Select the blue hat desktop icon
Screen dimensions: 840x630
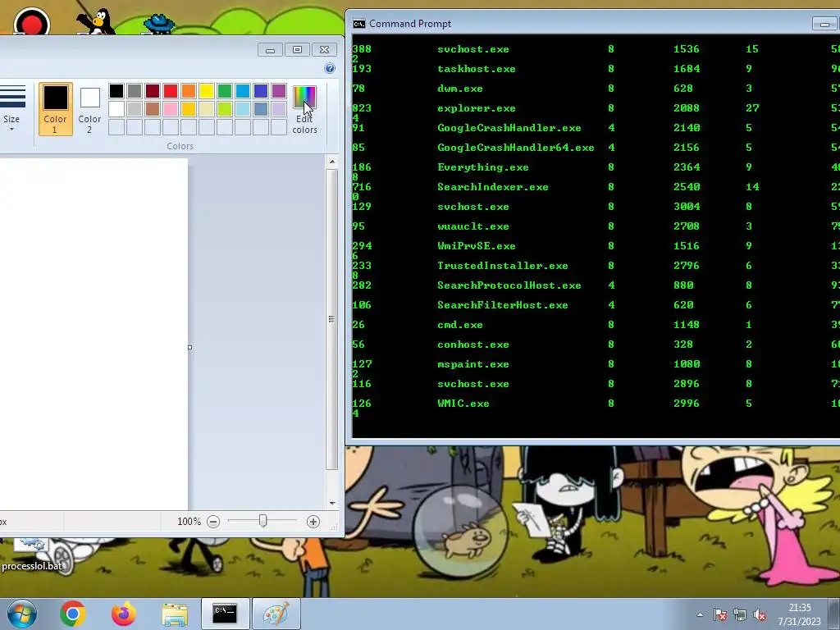pos(159,24)
